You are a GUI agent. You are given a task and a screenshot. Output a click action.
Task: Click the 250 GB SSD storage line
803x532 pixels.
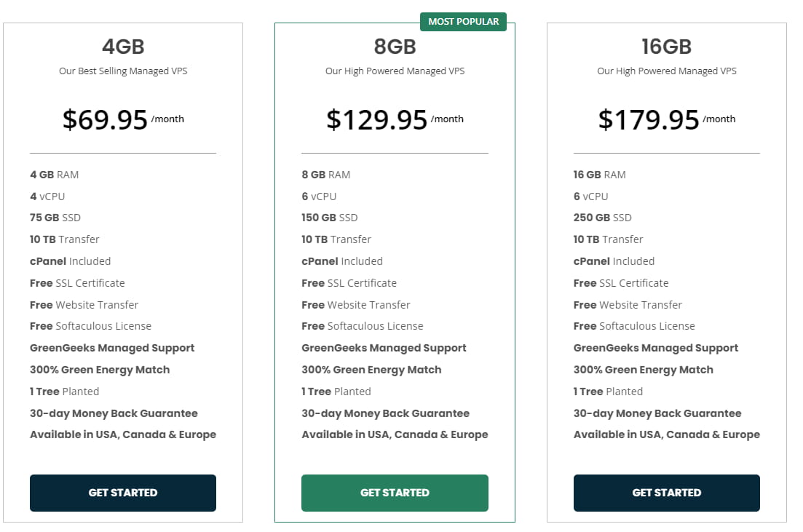click(602, 218)
